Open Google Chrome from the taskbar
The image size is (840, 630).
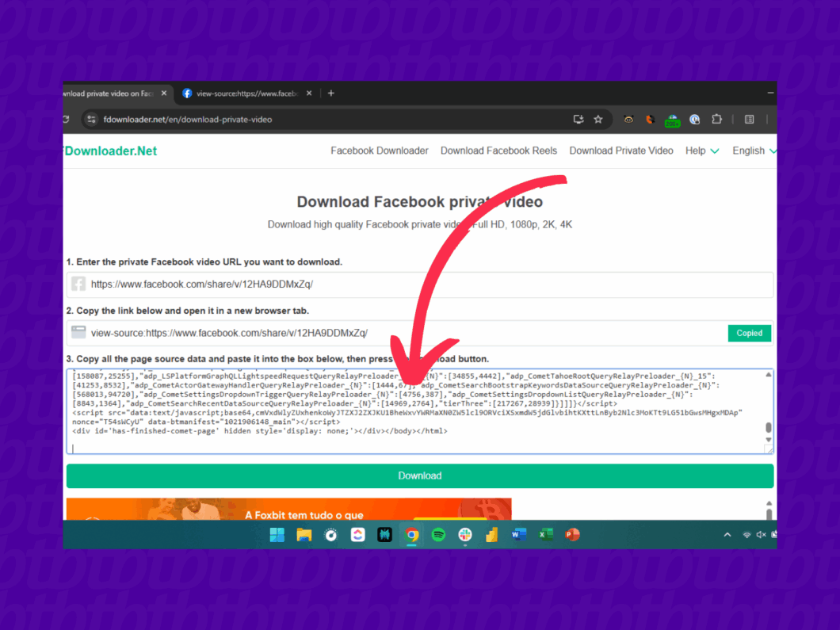tap(411, 535)
